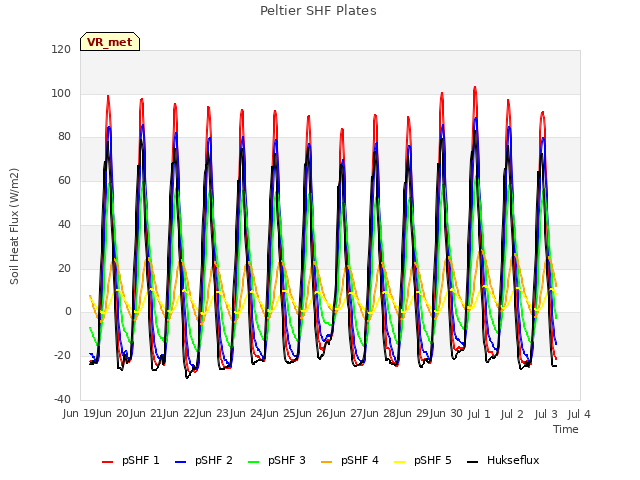Image resolution: width=640 pixels, height=480 pixels.
Task: Click the 20 y-axis tick label
Action: click(64, 268)
